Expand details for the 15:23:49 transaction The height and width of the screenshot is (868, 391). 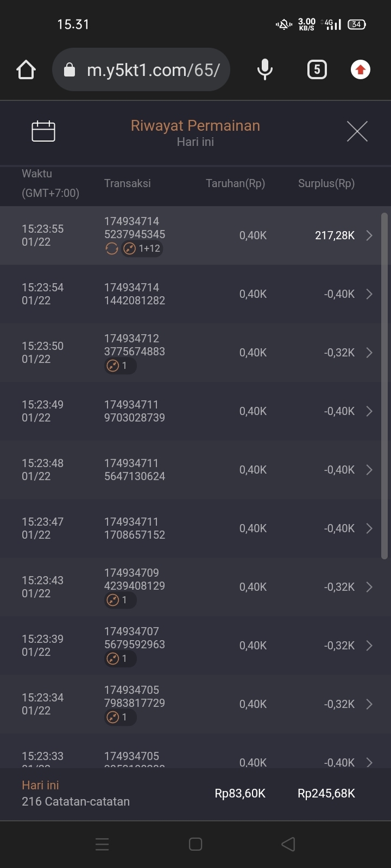369,411
